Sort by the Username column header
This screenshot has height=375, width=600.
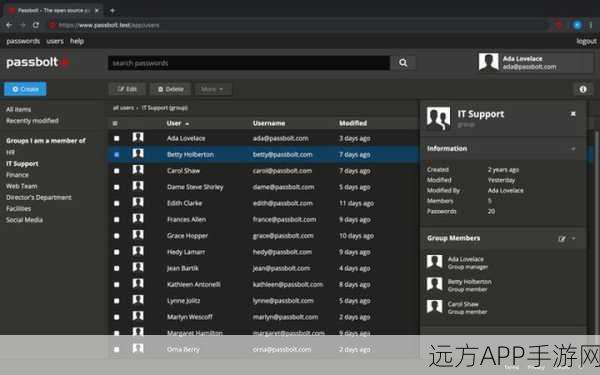pos(269,123)
